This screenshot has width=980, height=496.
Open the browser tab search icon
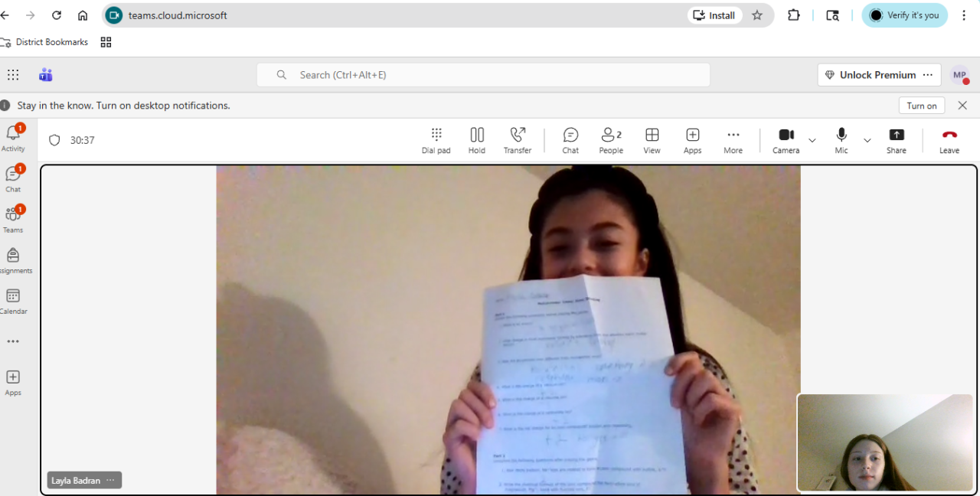click(x=833, y=15)
